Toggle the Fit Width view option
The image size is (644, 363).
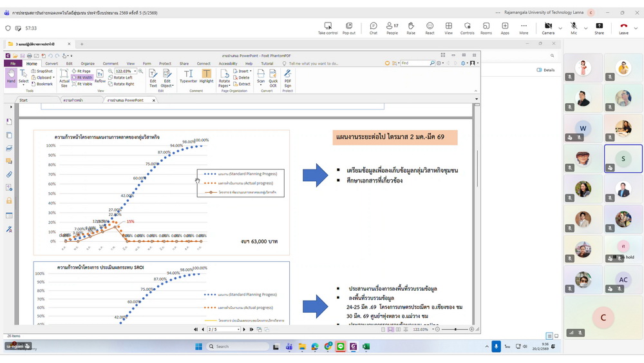[x=82, y=77]
